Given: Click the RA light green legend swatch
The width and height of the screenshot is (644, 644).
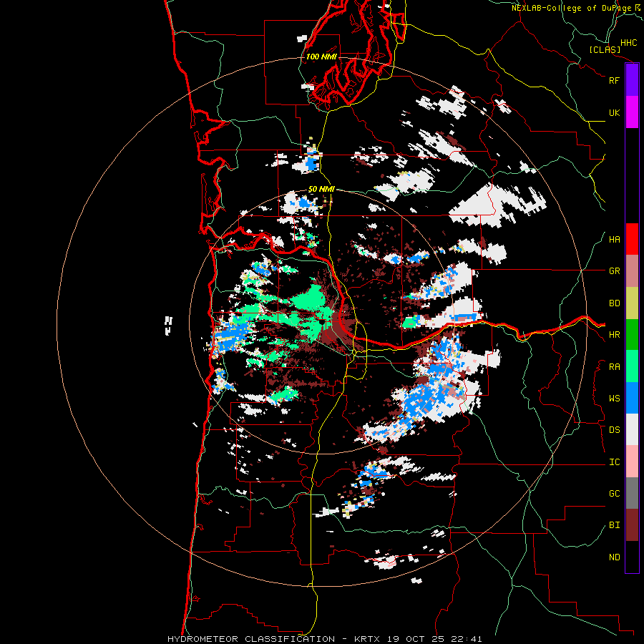Looking at the screenshot, I should (632, 366).
